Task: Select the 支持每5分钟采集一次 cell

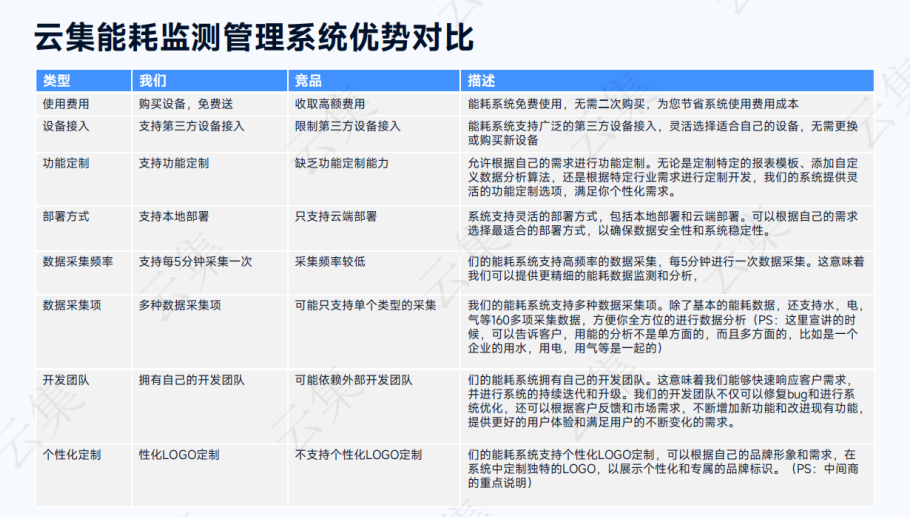Action: (x=195, y=261)
